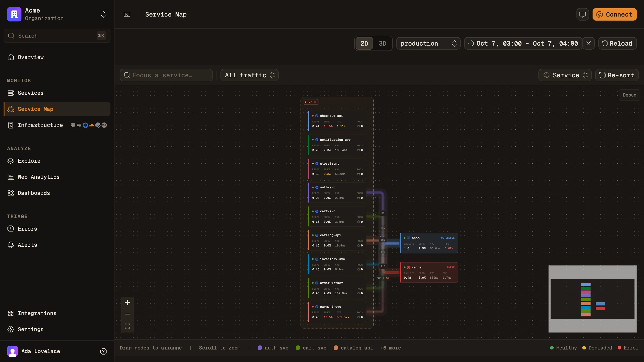
Task: Open Explore in sidebar
Action: (57, 161)
